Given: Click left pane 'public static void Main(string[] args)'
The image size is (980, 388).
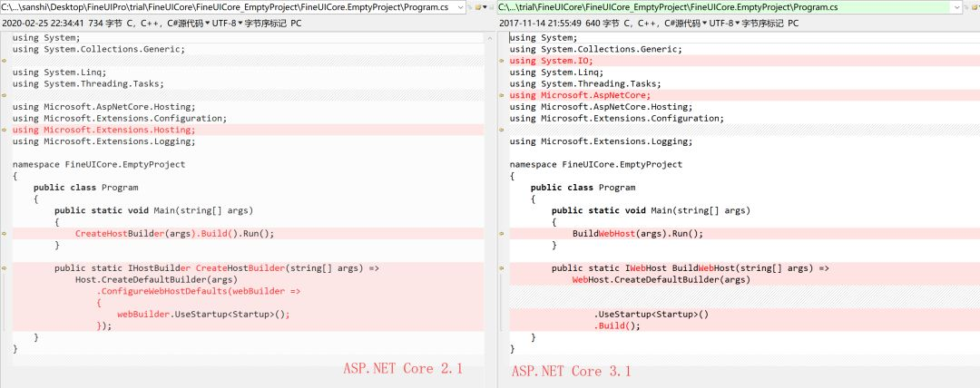Looking at the screenshot, I should coord(153,210).
